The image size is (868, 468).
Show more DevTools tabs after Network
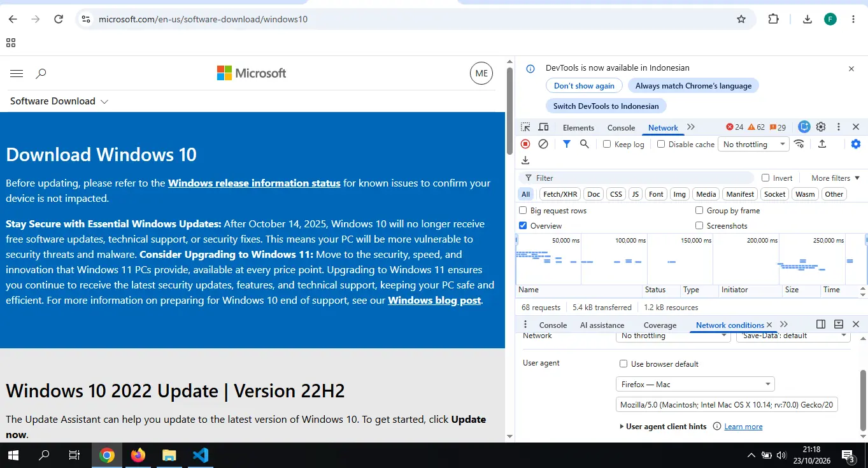691,127
